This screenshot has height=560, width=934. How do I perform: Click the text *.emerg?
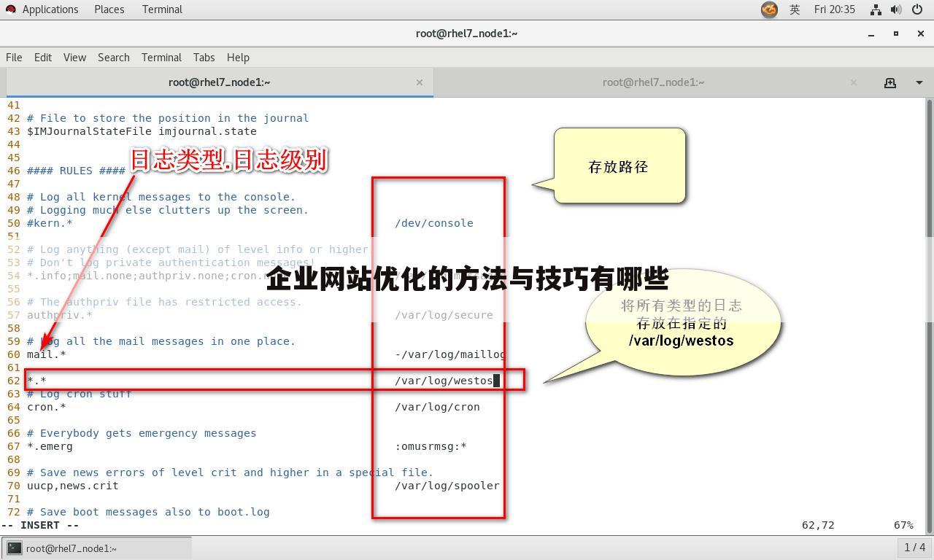(x=50, y=446)
